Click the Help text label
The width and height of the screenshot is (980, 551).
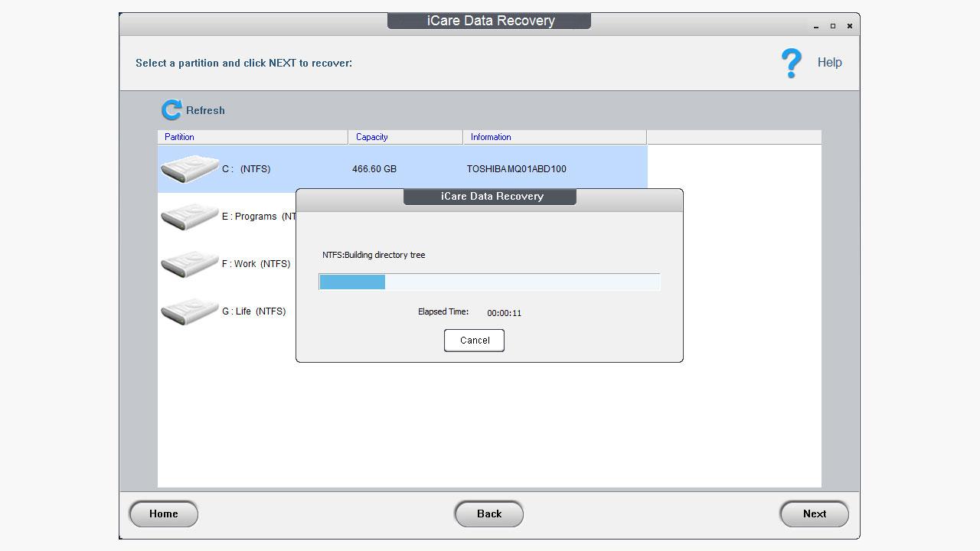pos(829,63)
